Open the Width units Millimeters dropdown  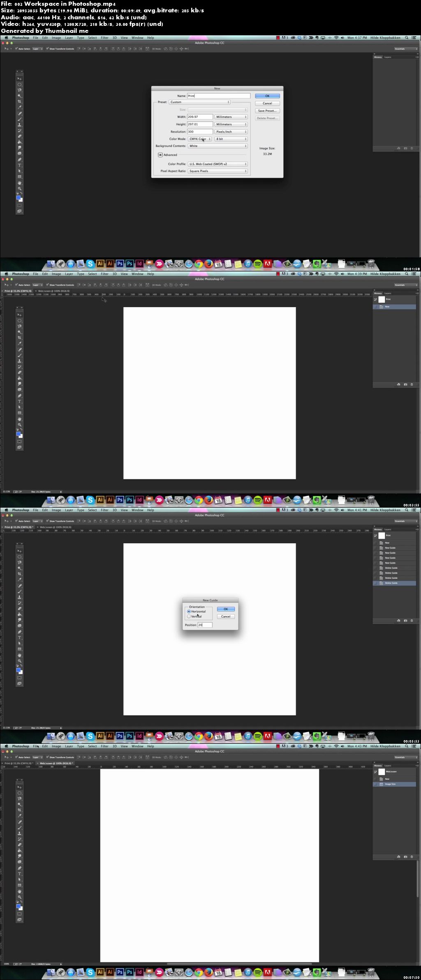tap(231, 117)
